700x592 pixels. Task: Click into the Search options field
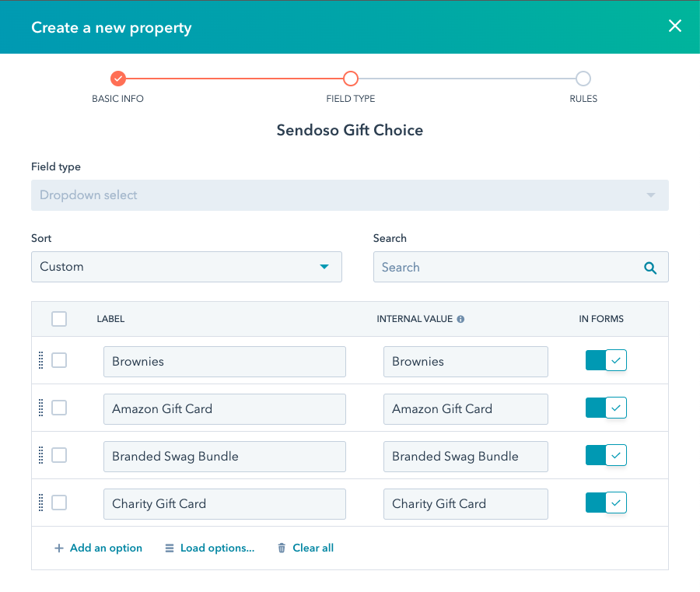coord(506,268)
